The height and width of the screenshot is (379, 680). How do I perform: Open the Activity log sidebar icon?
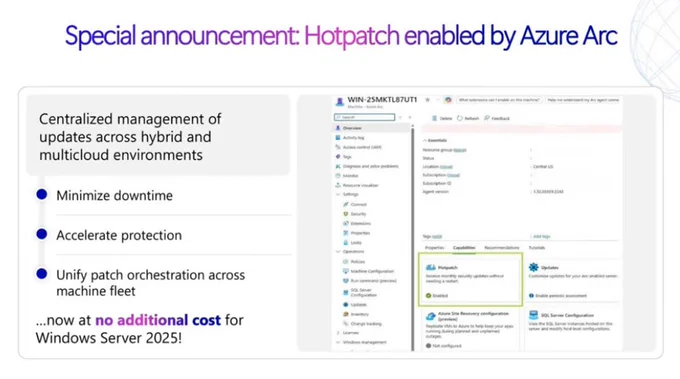click(x=338, y=137)
